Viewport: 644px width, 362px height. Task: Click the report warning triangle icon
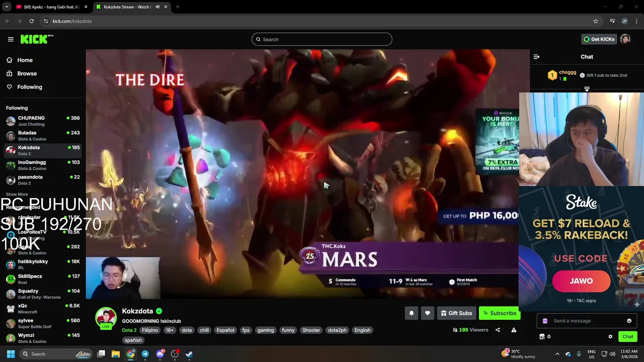(x=514, y=330)
